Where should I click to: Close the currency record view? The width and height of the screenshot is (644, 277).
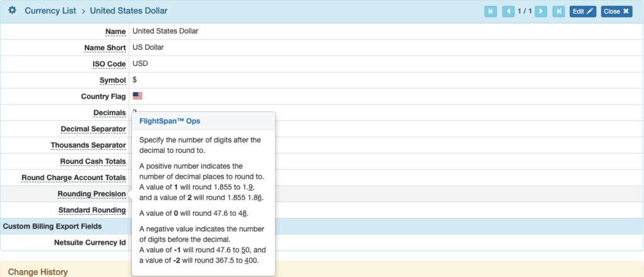(616, 11)
